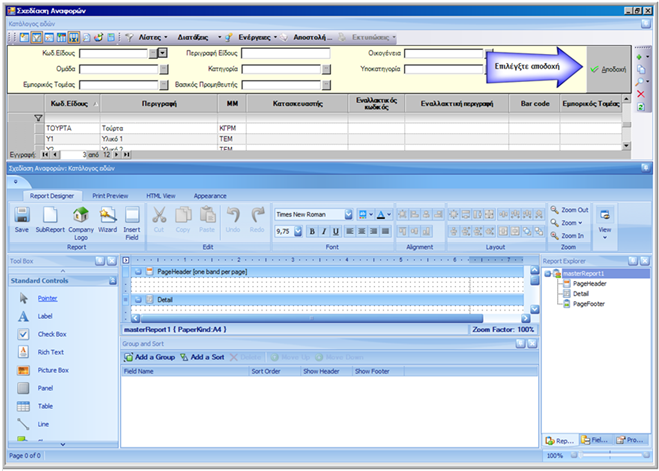Click the pie chart icon in top toolbar

click(98, 37)
